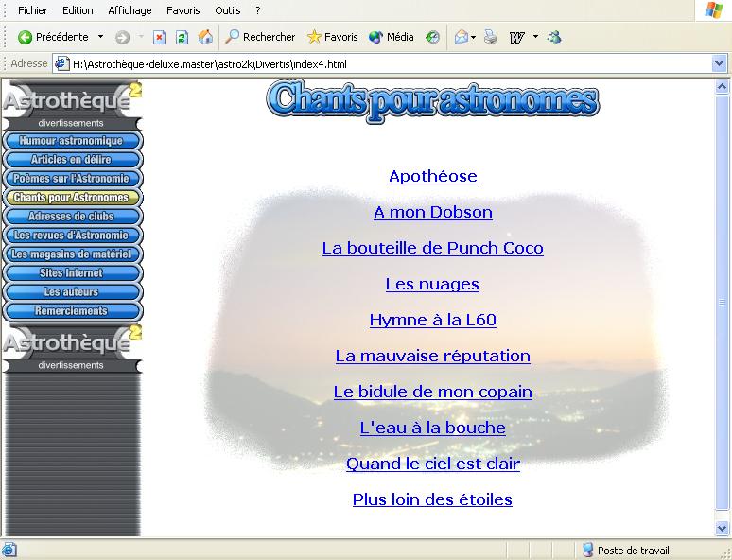Click the top Astrothèque logo in sidebar
The width and height of the screenshot is (732, 560).
[72, 99]
